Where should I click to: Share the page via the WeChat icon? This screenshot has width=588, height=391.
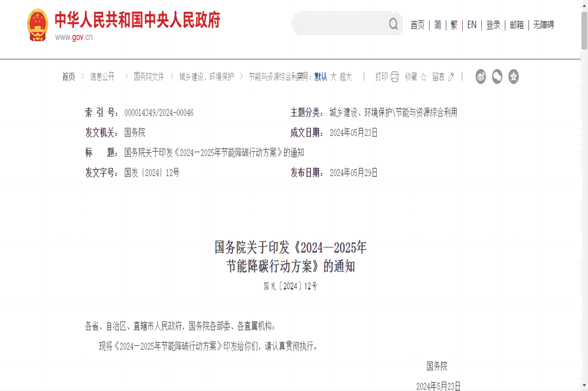pyautogui.click(x=497, y=76)
